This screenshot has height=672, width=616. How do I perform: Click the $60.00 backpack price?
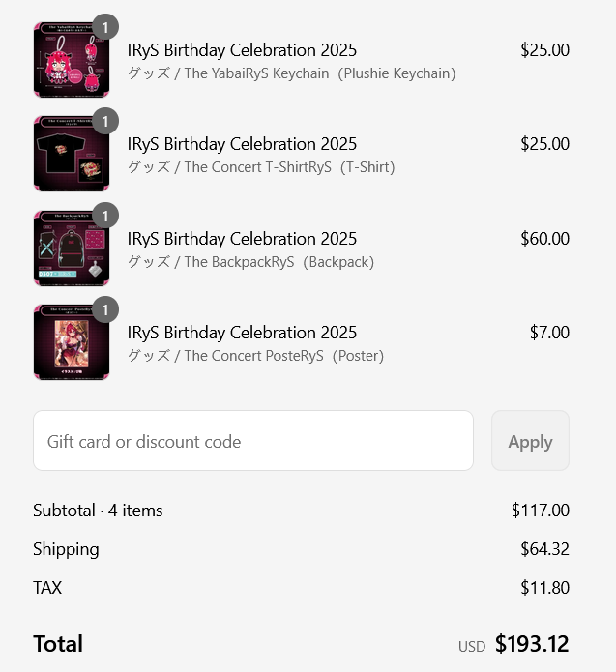544,239
